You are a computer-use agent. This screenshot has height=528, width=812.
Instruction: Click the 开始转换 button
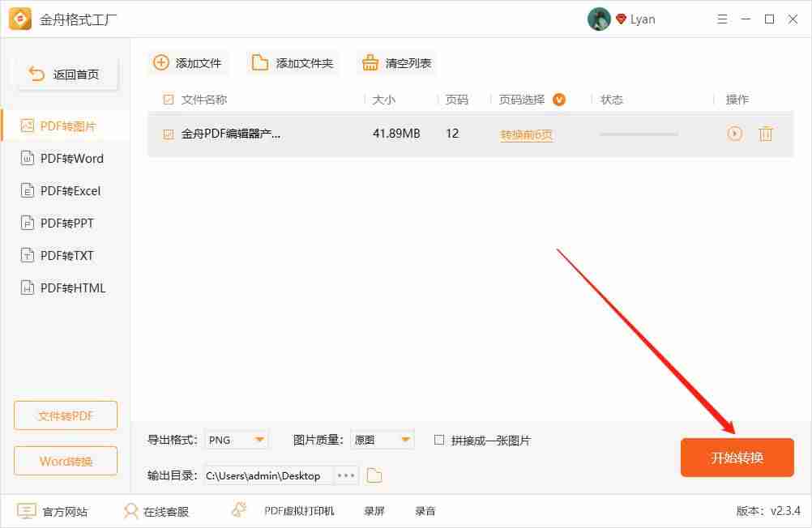(x=737, y=457)
